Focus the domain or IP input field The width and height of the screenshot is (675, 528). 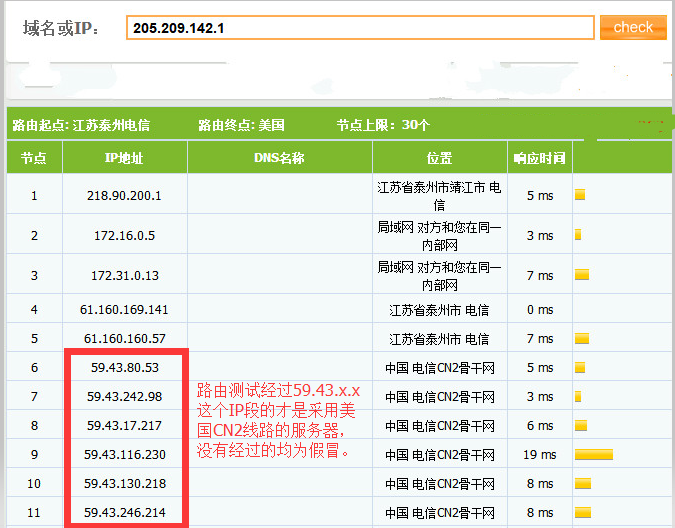click(x=360, y=28)
